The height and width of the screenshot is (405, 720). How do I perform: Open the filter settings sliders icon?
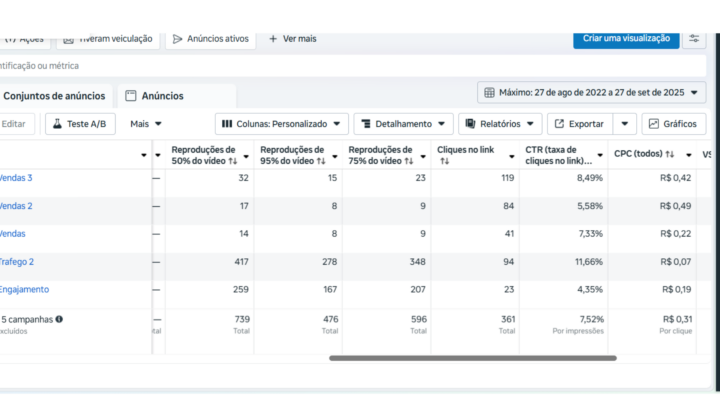695,39
